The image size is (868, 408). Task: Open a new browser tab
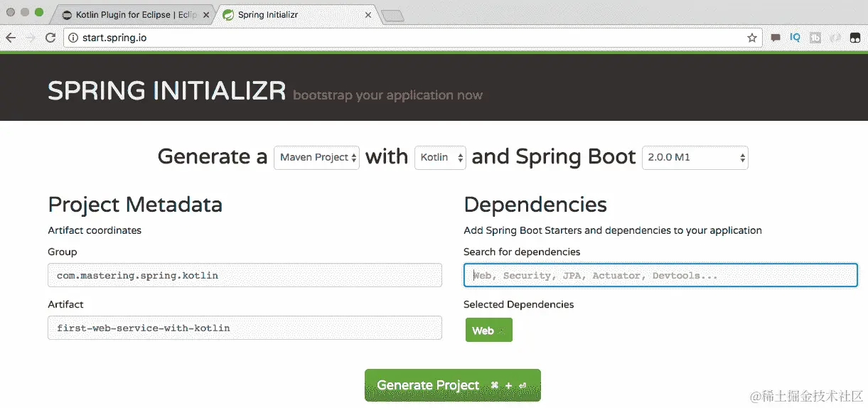click(392, 16)
